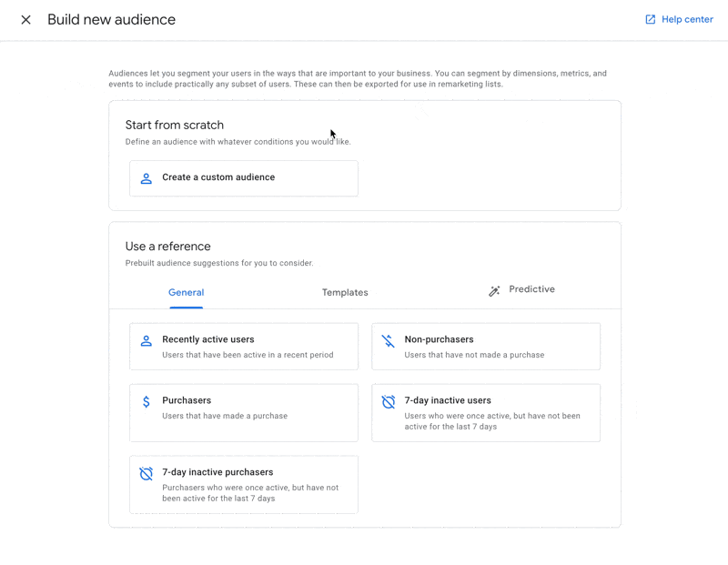This screenshot has width=728, height=565.
Task: Open the Predictive tab
Action: pos(521,289)
